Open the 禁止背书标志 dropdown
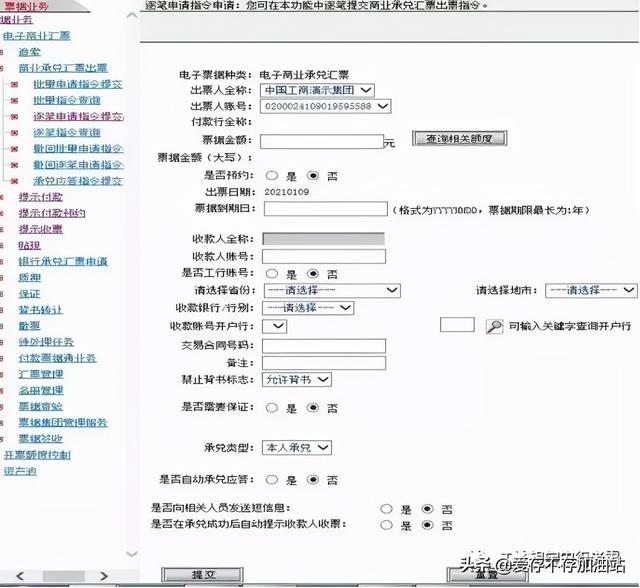The image size is (640, 588). click(297, 380)
